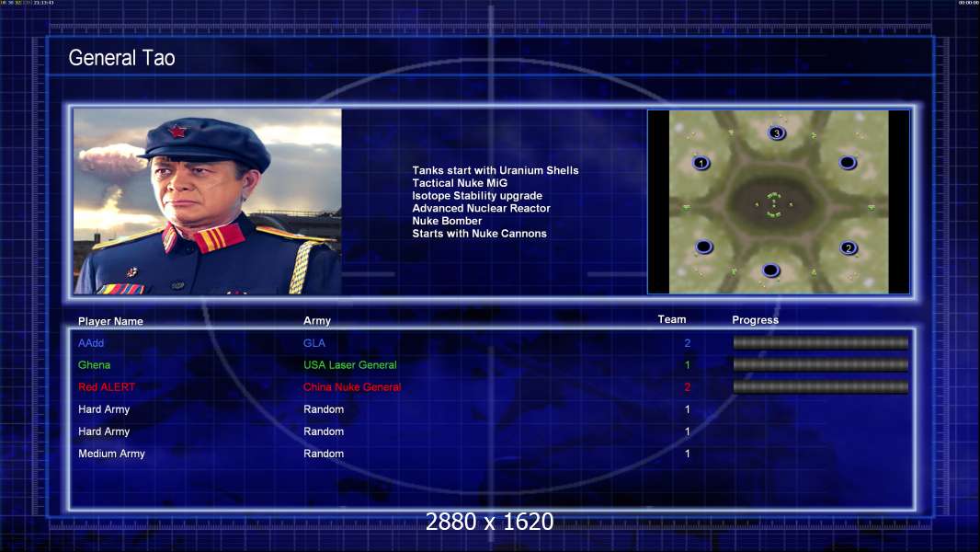Select the Ghena player row

[x=491, y=365]
